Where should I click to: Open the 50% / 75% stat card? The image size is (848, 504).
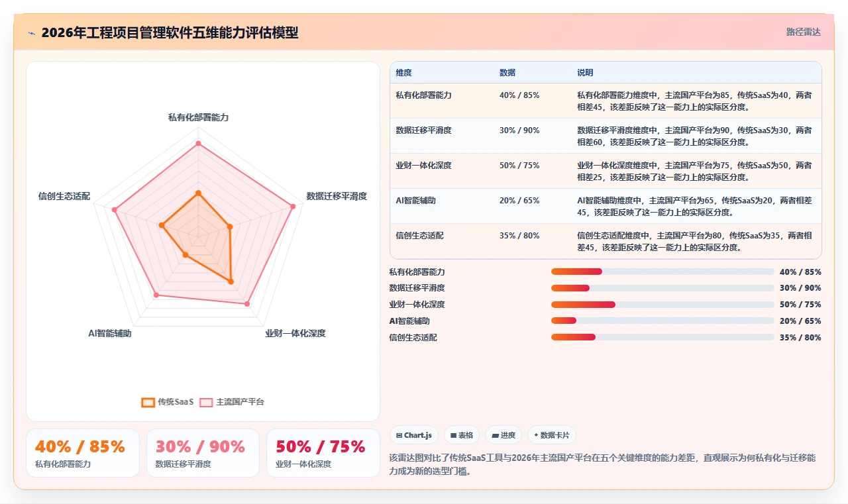coord(323,453)
